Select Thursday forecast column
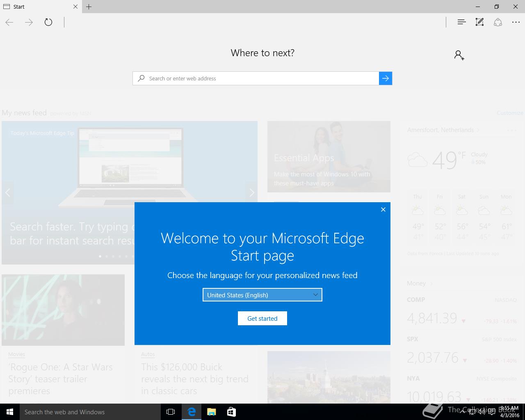The image size is (525, 420). (x=418, y=217)
